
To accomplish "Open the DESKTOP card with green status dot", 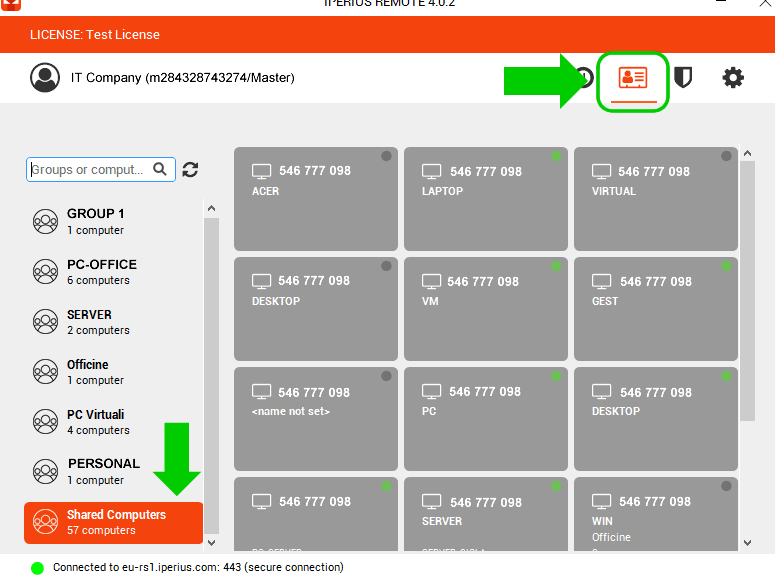I will click(656, 419).
